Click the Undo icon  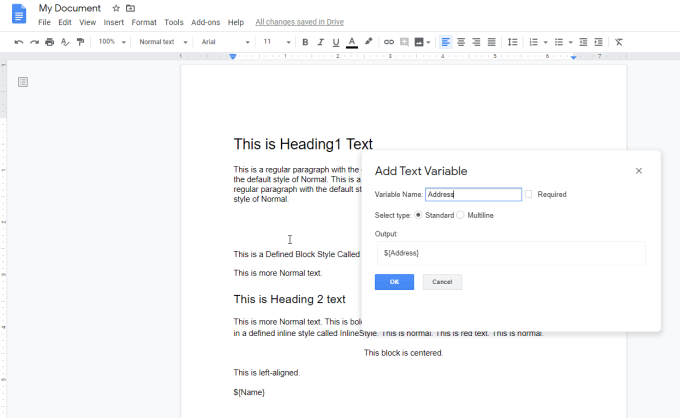pyautogui.click(x=19, y=42)
